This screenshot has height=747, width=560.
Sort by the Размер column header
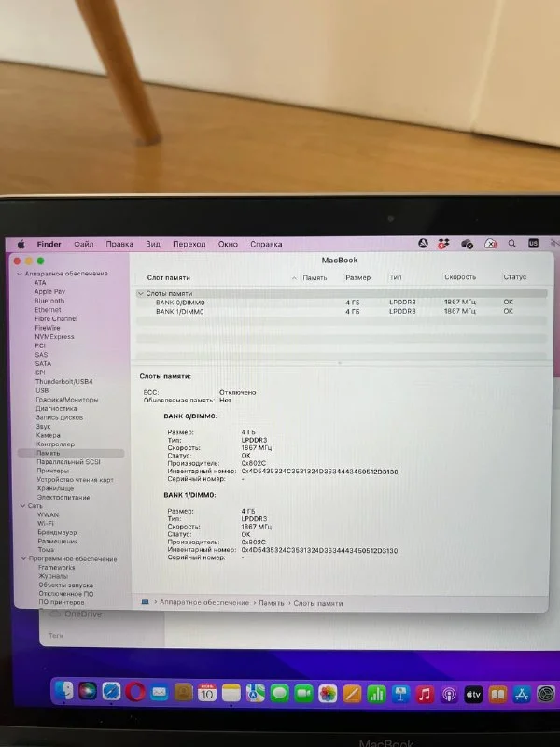357,277
